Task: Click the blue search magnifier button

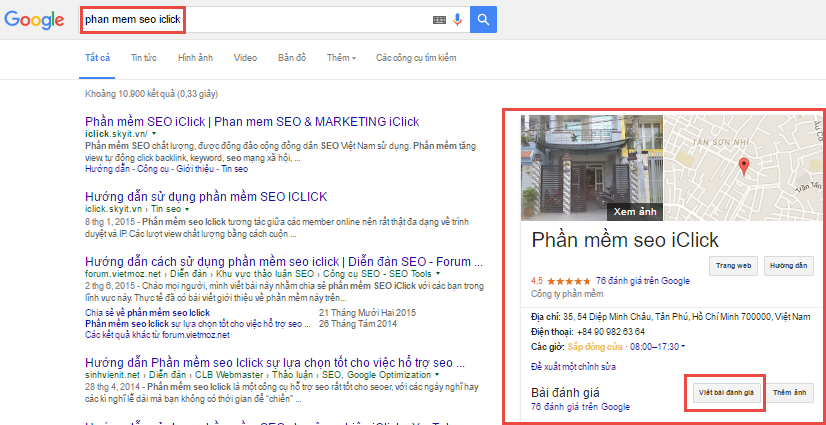Action: 483,19
